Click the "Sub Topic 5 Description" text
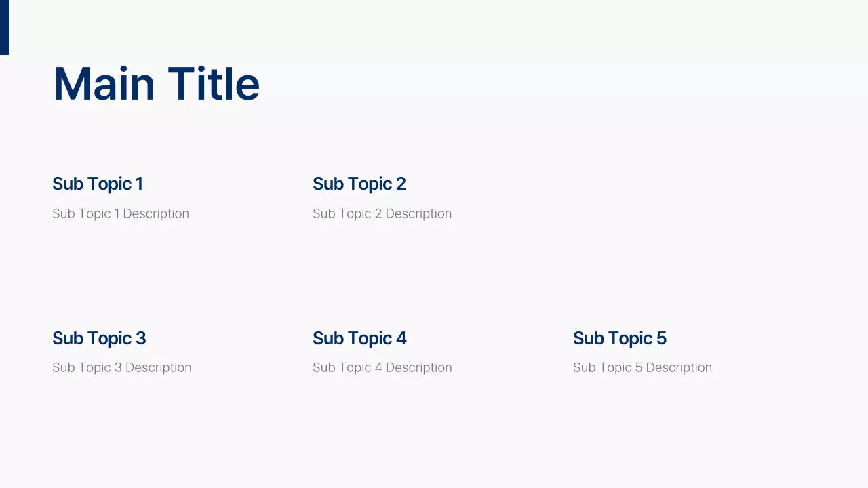 click(x=642, y=367)
